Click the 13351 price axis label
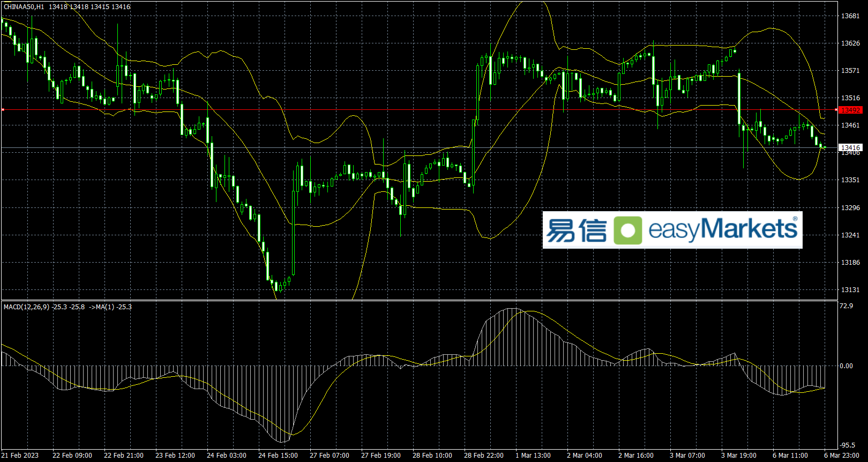 (x=850, y=180)
